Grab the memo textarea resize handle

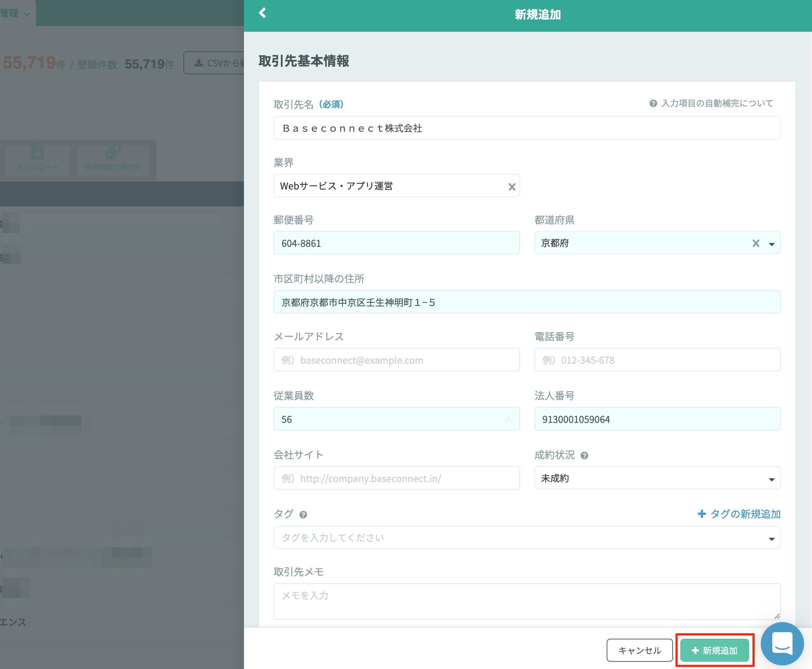pyautogui.click(x=777, y=616)
